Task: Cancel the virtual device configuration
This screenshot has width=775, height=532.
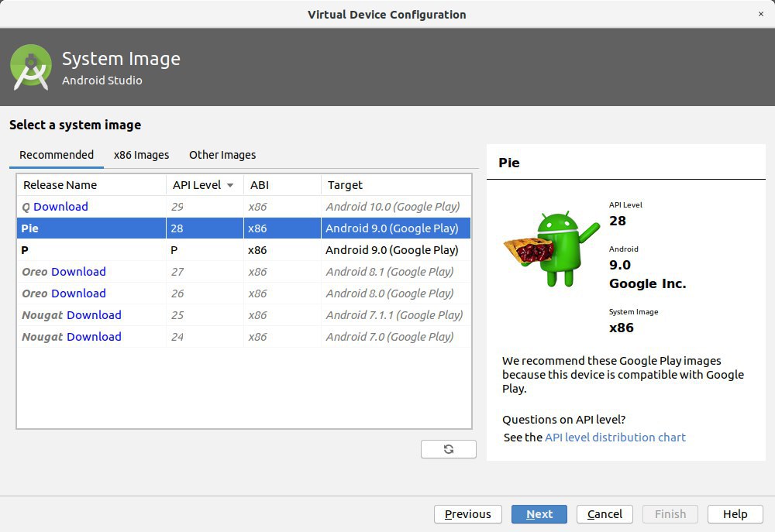Action: pyautogui.click(x=604, y=514)
